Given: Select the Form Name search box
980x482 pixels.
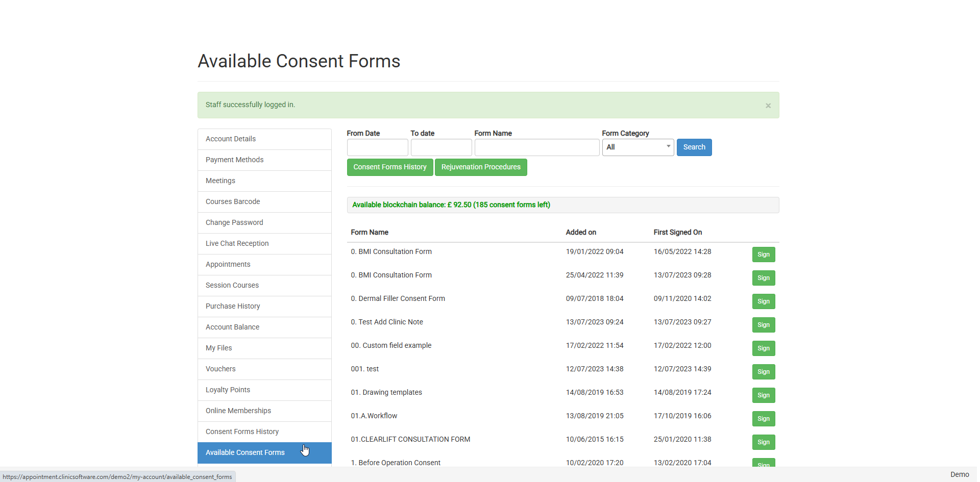Looking at the screenshot, I should tap(536, 147).
